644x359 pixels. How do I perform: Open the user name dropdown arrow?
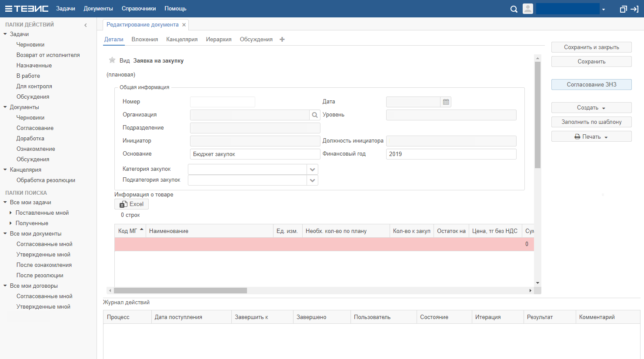coord(604,10)
